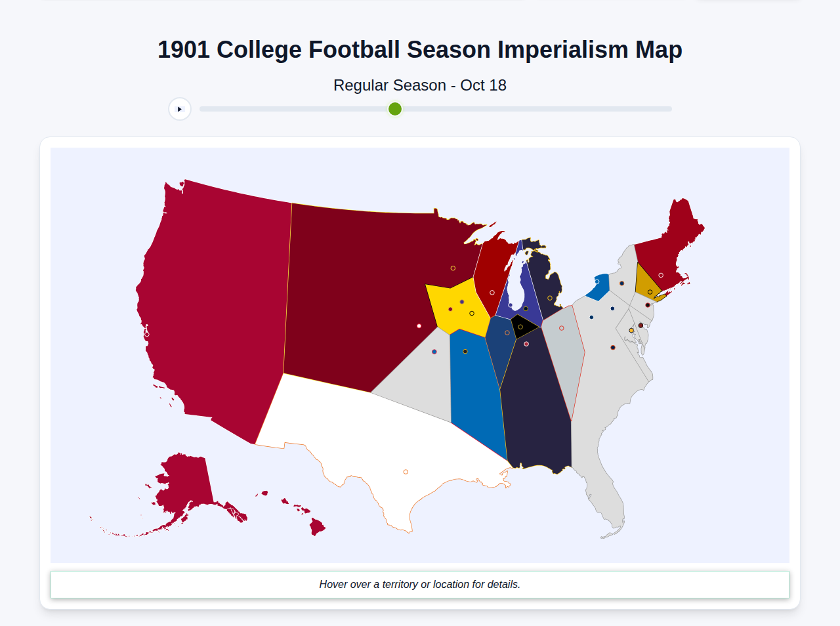Click the green timeline slider handle
Screen dimensions: 840x626
tap(394, 109)
